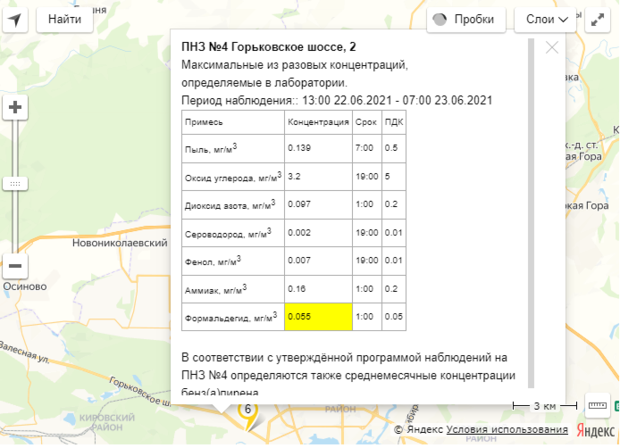Open the Слои layers dropdown
The height and width of the screenshot is (448, 620).
coord(546,19)
